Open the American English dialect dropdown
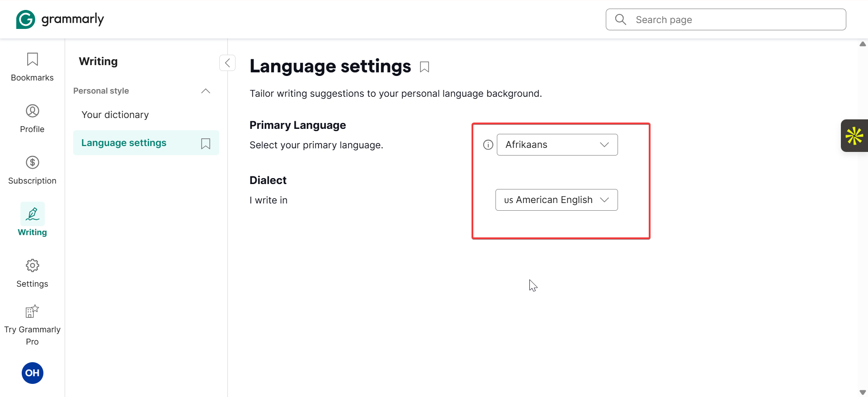868x397 pixels. pos(557,200)
